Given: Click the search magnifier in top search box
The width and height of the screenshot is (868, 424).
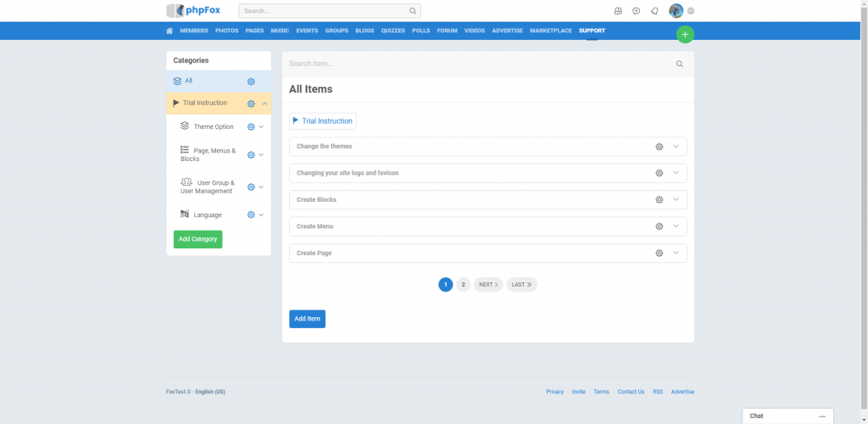Looking at the screenshot, I should (x=413, y=10).
